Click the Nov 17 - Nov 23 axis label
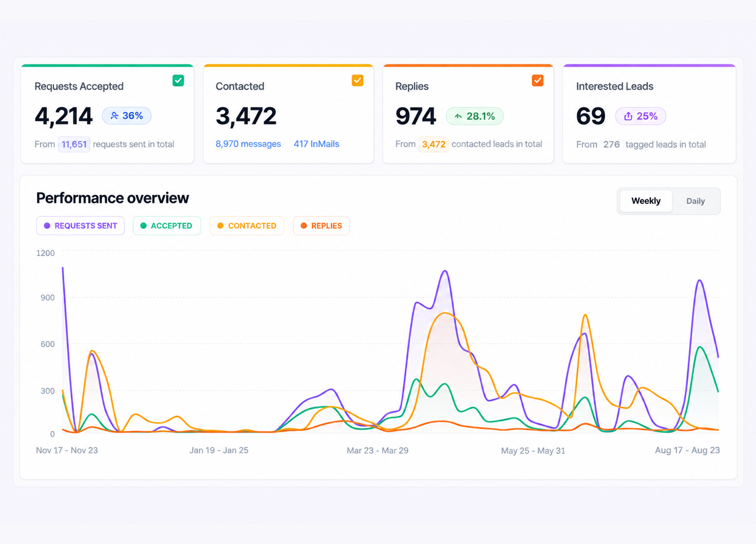756x544 pixels. 67,450
